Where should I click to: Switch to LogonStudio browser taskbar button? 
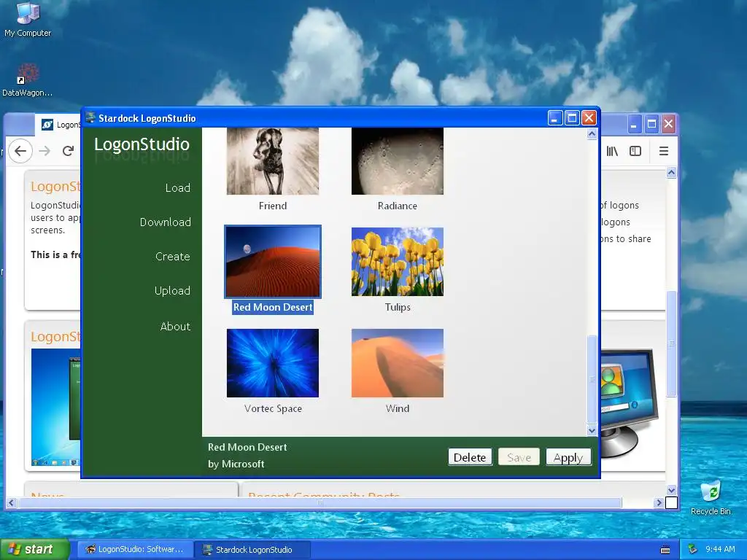(135, 550)
